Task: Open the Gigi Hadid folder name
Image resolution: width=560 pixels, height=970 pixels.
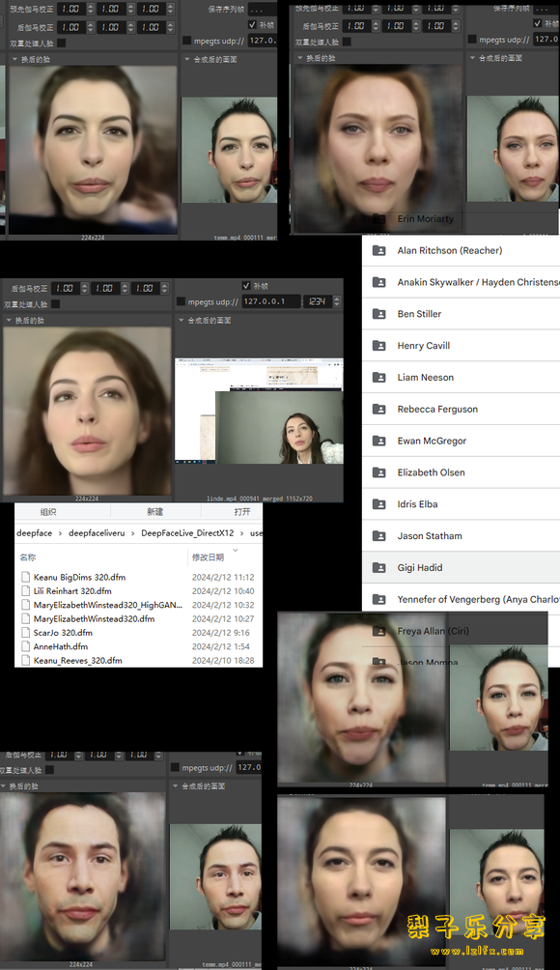Action: click(x=420, y=567)
